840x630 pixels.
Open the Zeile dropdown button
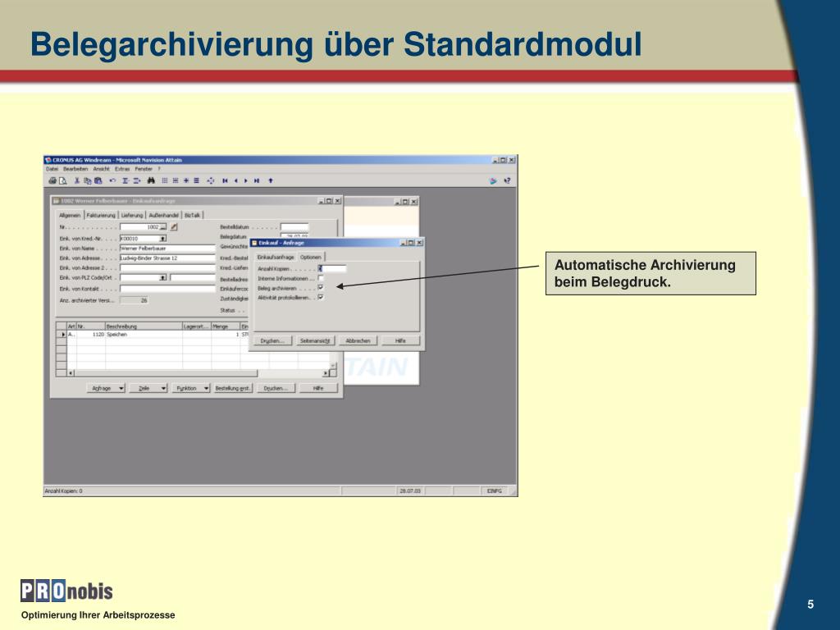(149, 388)
